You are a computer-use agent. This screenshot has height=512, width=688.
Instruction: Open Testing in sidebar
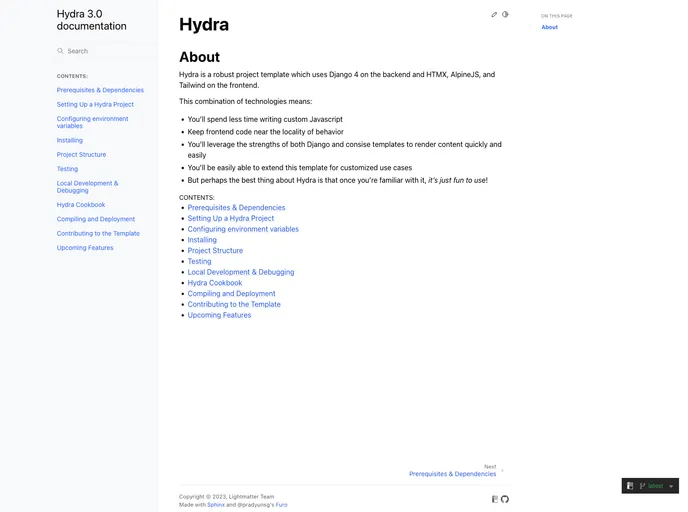tap(67, 169)
